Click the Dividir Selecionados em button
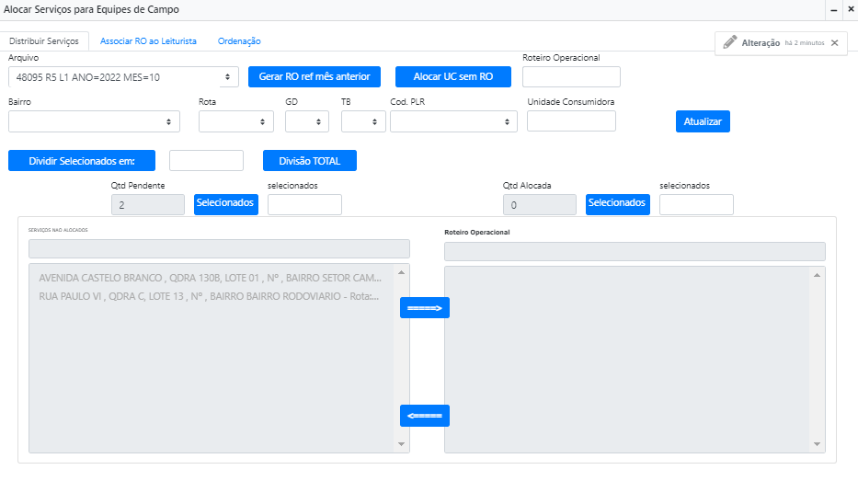This screenshot has width=858, height=504. click(x=82, y=161)
